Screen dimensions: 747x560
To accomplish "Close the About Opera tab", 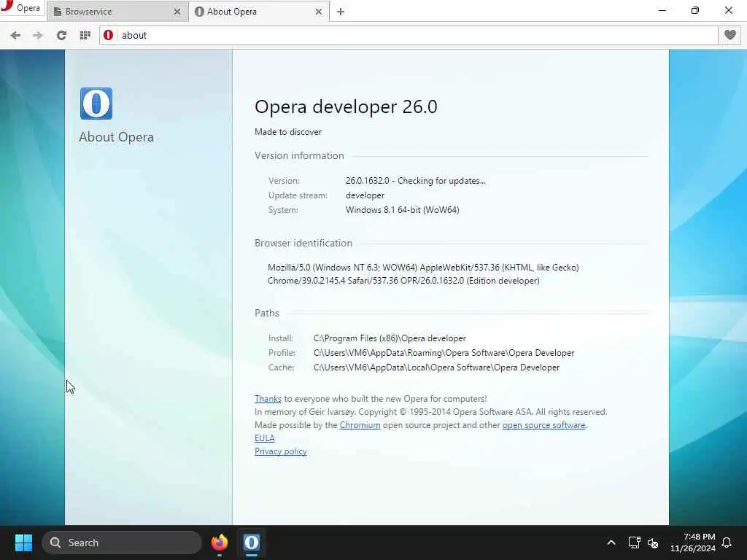I will (x=319, y=12).
